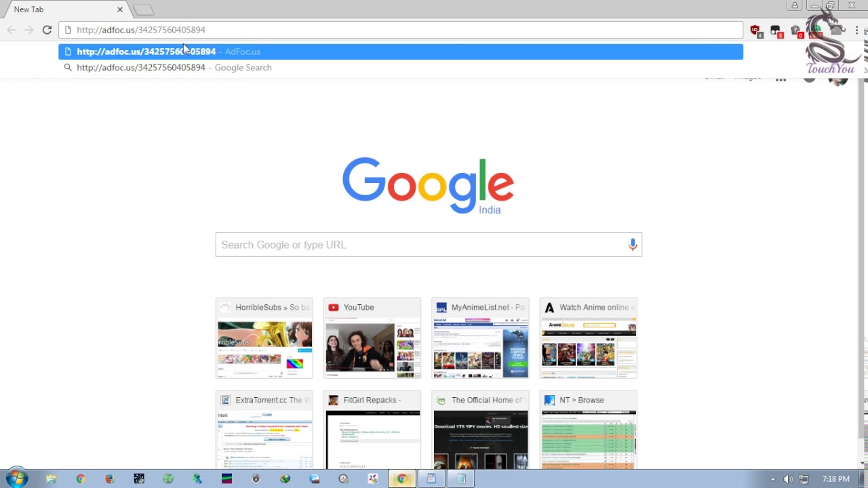Click black extension icon with badge 3
This screenshot has height=488, width=868.
776,30
